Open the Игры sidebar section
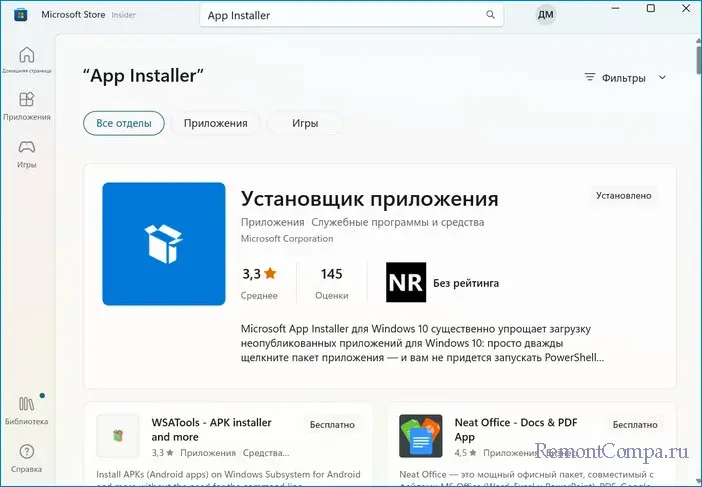This screenshot has height=487, width=702. click(26, 154)
